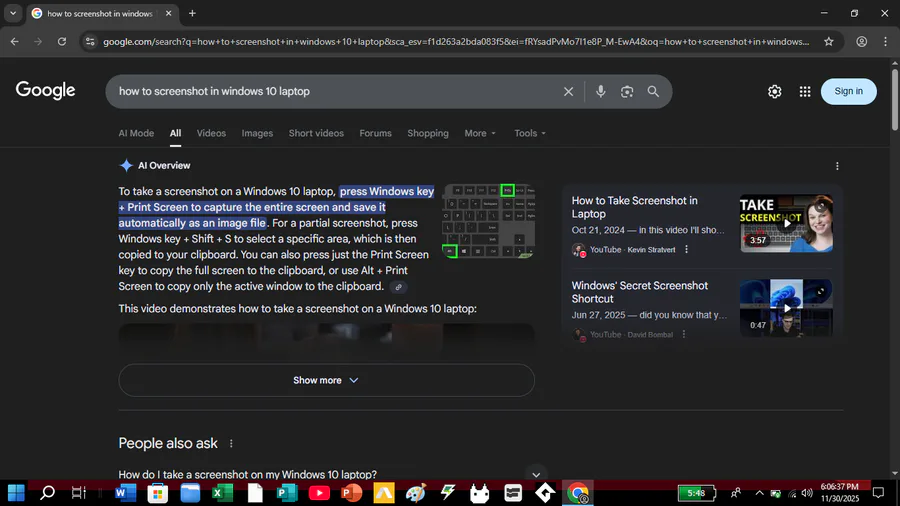Viewport: 900px width, 506px height.
Task: Open AI Overview three-dot options
Action: 837,166
